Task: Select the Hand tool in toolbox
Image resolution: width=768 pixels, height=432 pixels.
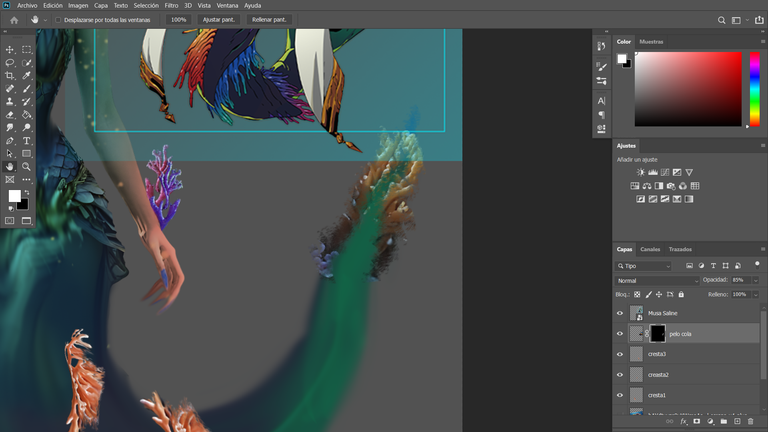Action: pos(9,167)
